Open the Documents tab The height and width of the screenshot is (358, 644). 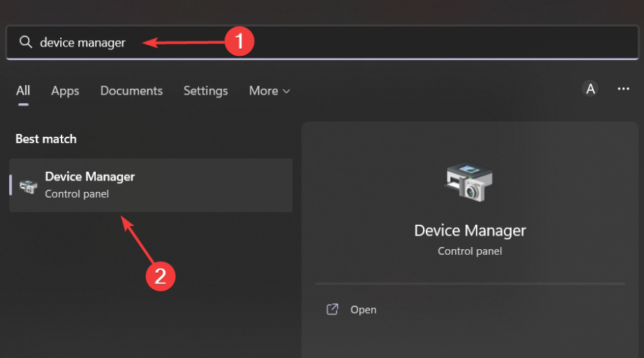[132, 91]
